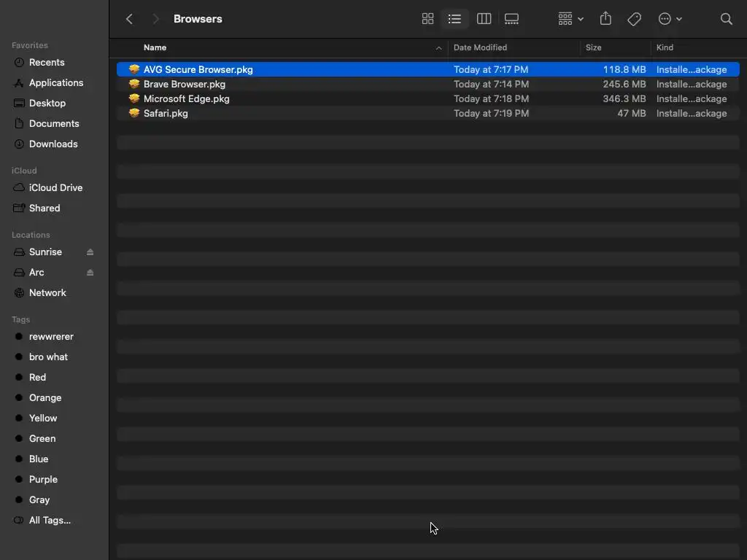Click the package icon of AVG Secure Browser.pkg
747x560 pixels.
134,69
